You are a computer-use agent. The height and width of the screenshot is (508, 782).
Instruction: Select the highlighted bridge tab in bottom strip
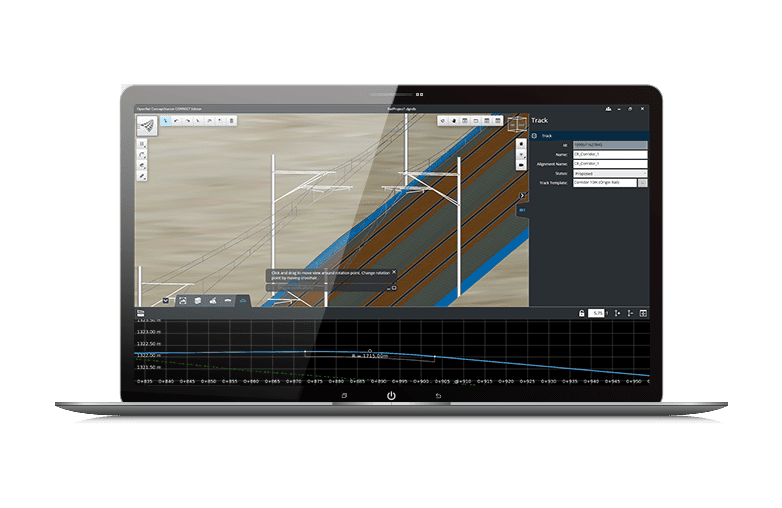(x=243, y=301)
